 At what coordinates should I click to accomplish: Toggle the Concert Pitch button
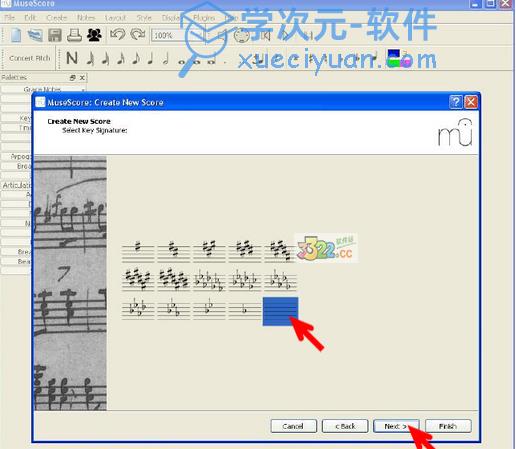(x=30, y=58)
